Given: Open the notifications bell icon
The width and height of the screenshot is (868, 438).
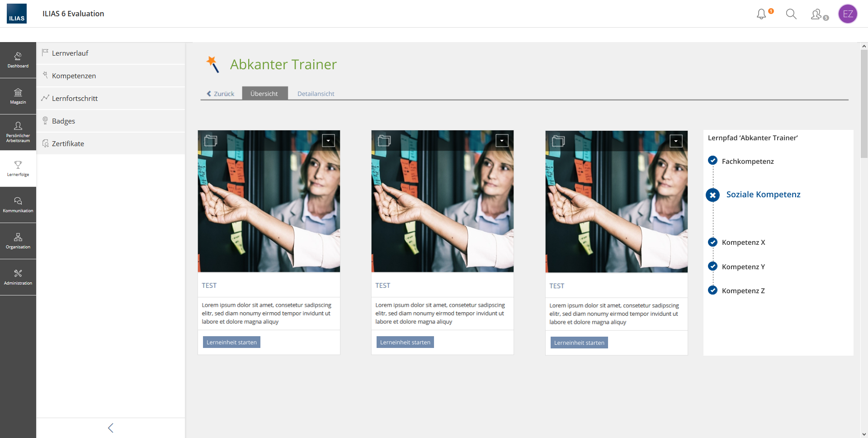Looking at the screenshot, I should tap(762, 14).
